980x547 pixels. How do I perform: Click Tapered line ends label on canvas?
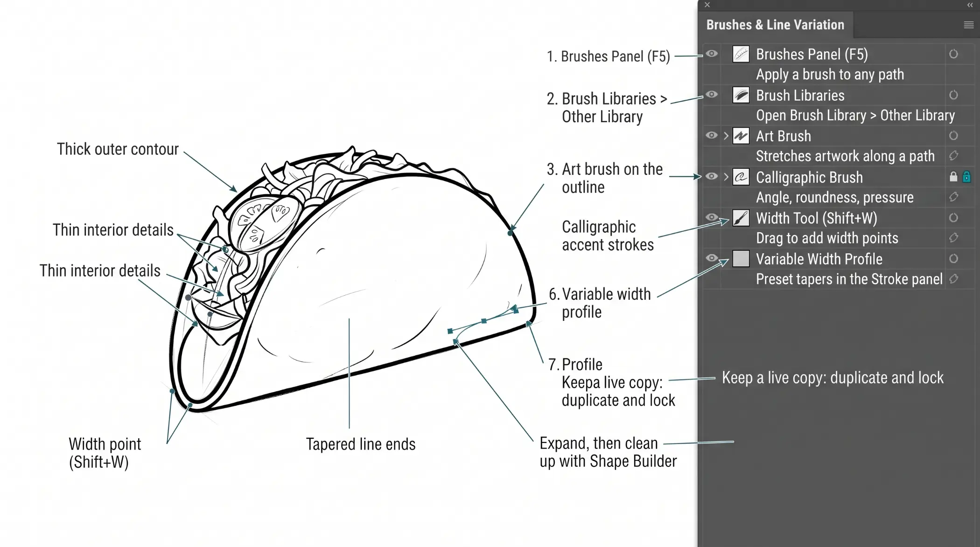click(x=360, y=444)
